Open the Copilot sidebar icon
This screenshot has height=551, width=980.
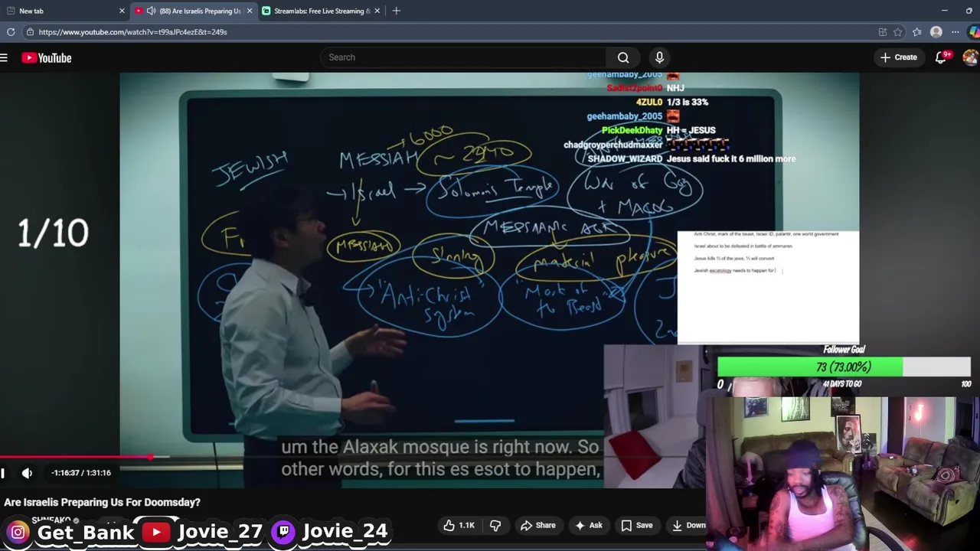(974, 32)
